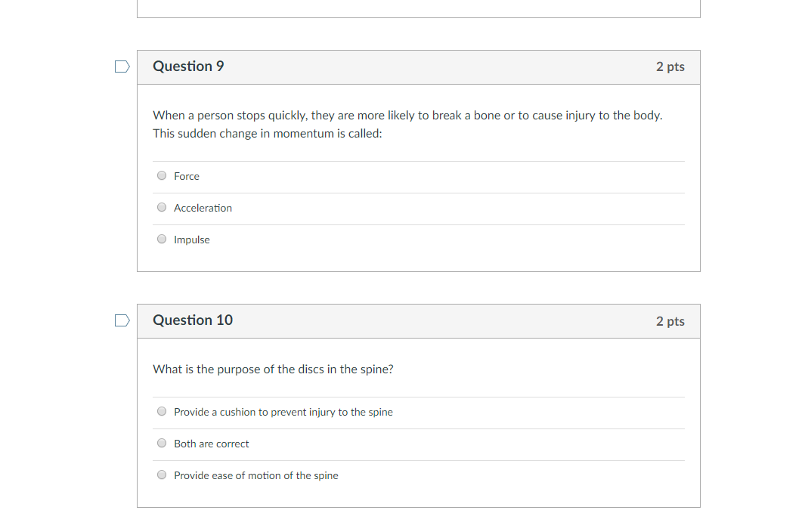This screenshot has height=532, width=805.
Task: Select 'Provide a cushion to prevent injury' radio
Action: (x=162, y=411)
